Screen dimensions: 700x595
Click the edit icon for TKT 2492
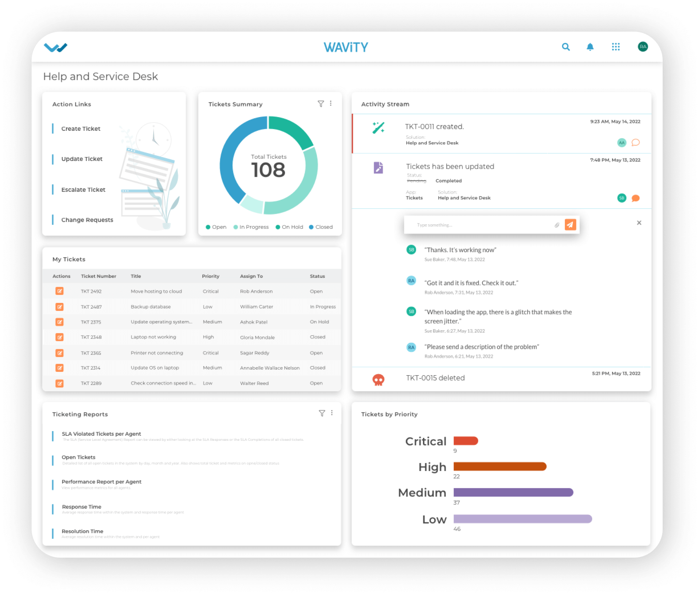60,291
